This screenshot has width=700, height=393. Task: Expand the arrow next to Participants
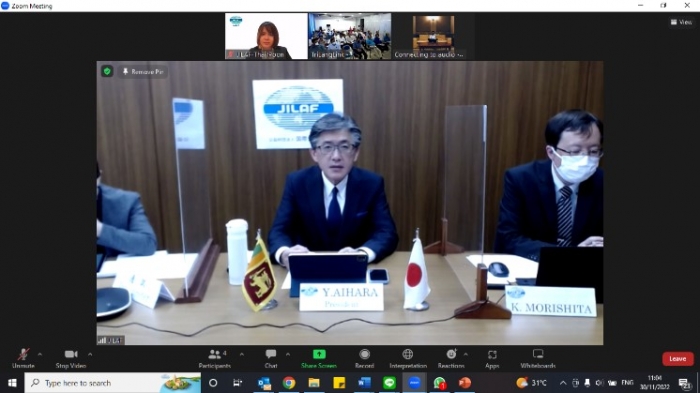click(242, 355)
